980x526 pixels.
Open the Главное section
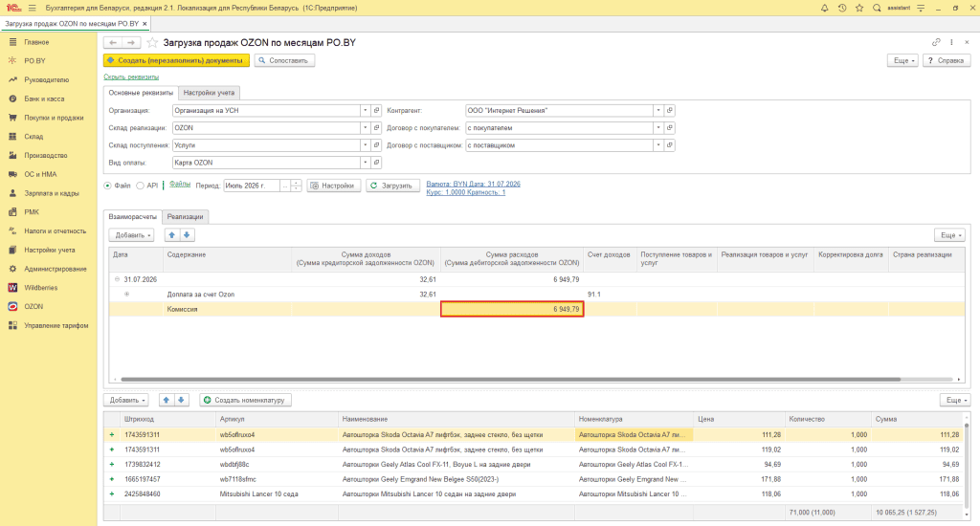click(36, 42)
